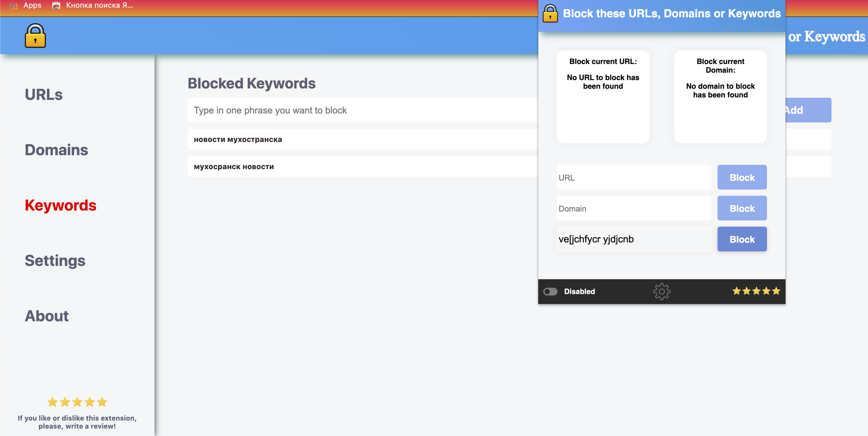Click the five-star rating in the sidebar
This screenshot has height=436, width=868.
pyautogui.click(x=77, y=402)
